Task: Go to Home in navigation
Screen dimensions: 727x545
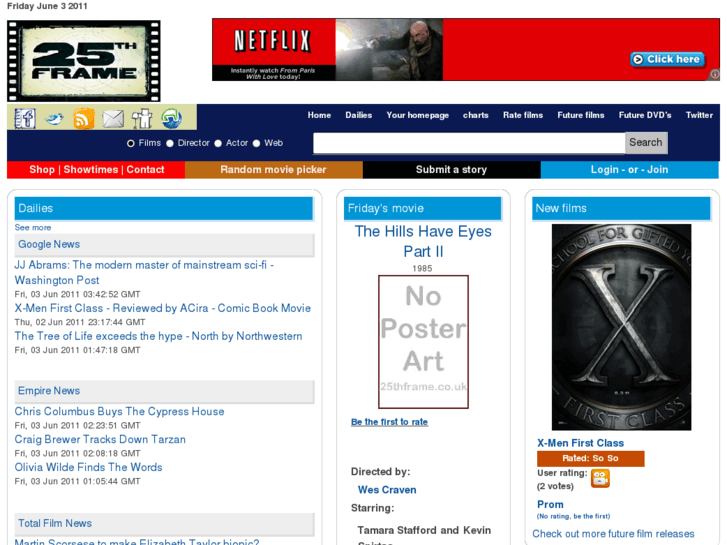Action: tap(319, 115)
